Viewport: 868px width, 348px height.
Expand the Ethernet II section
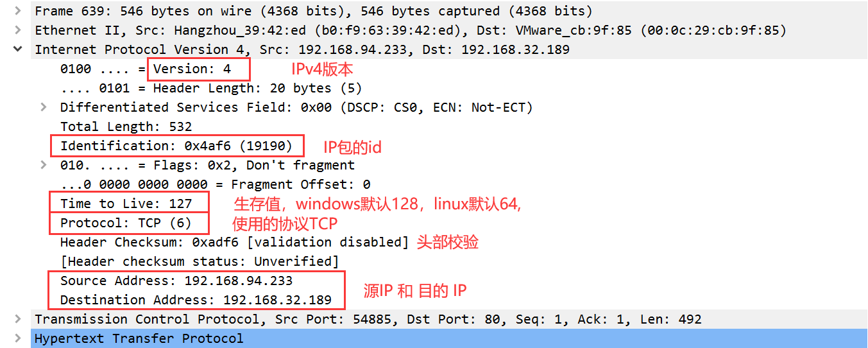[x=17, y=30]
